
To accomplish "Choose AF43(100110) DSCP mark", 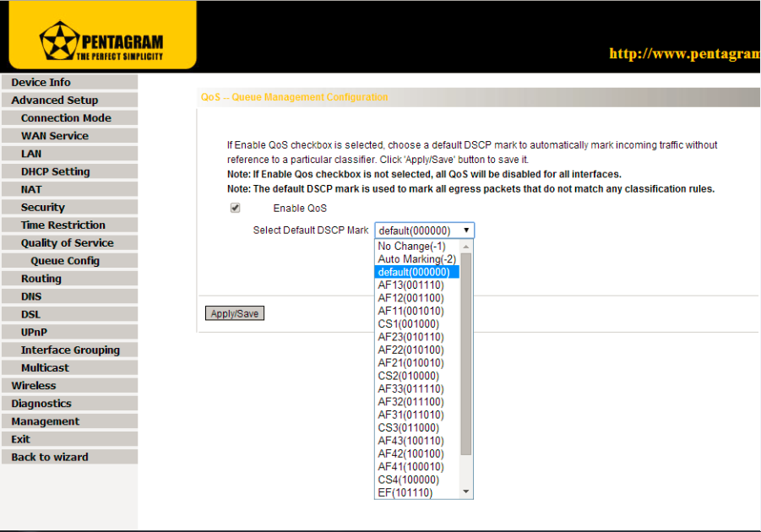I will [417, 441].
